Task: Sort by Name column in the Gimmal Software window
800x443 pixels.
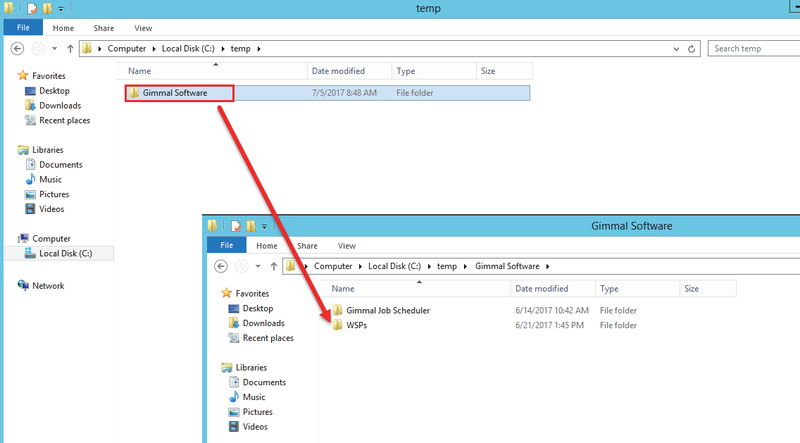Action: pyautogui.click(x=343, y=288)
